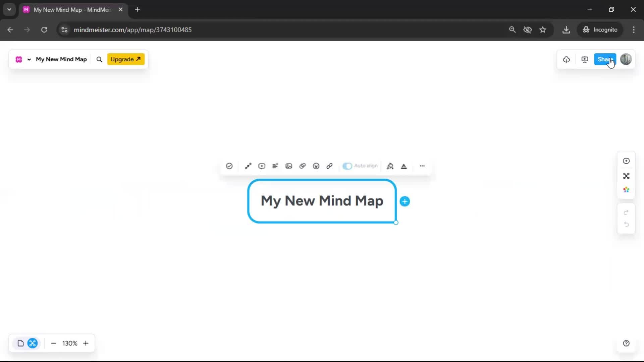Insert an image via picture icon
Image resolution: width=644 pixels, height=362 pixels.
point(288,166)
